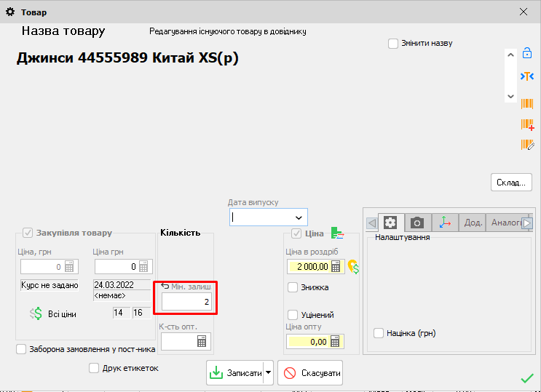This screenshot has height=392, width=541.
Task: Click the dollar sign 'Всі ціни' icon
Action: (36, 313)
